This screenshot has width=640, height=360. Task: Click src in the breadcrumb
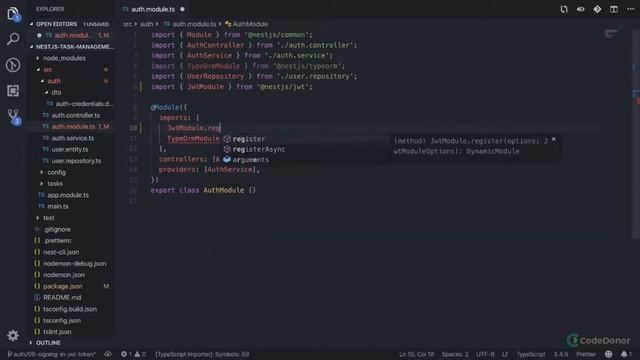(x=128, y=24)
